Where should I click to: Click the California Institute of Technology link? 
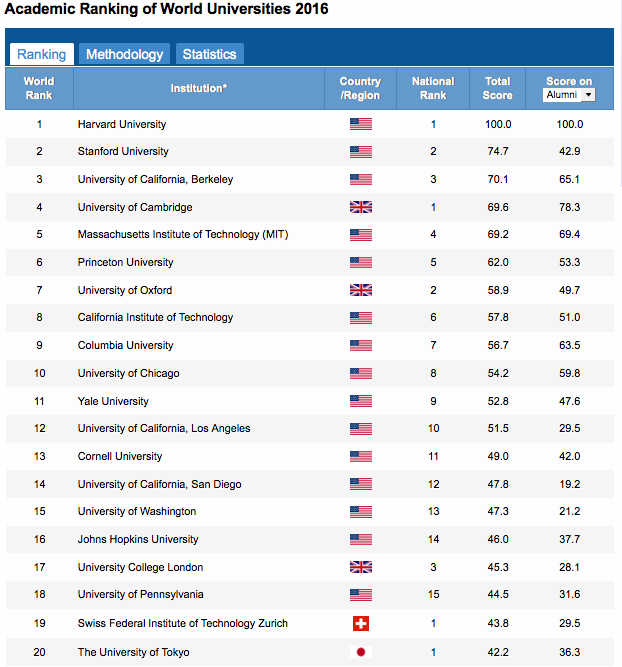click(x=155, y=318)
